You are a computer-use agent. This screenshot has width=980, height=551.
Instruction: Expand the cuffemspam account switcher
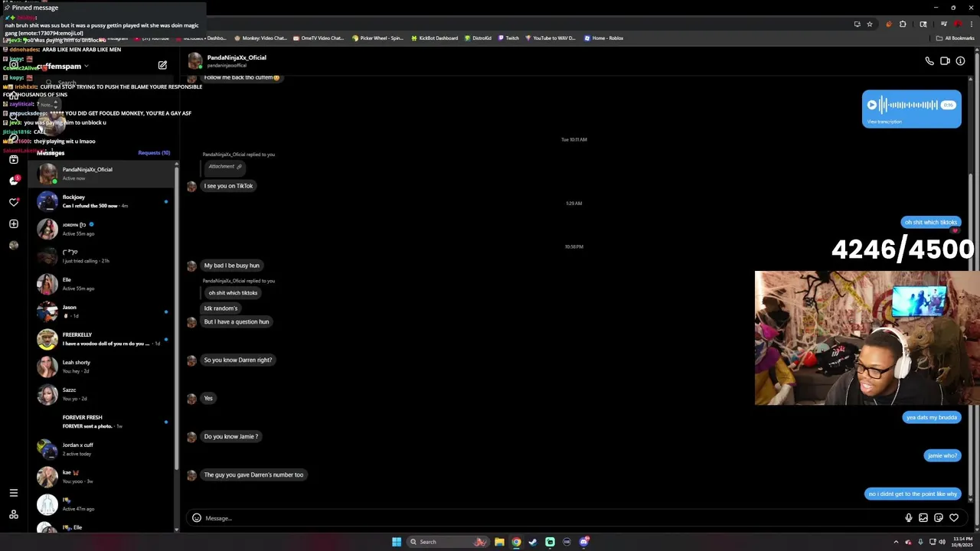coord(64,67)
